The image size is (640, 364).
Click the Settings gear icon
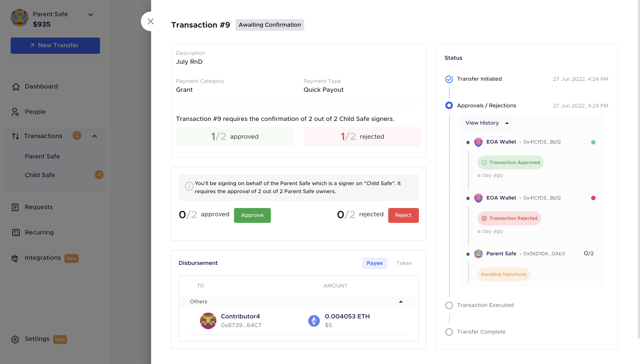point(15,339)
